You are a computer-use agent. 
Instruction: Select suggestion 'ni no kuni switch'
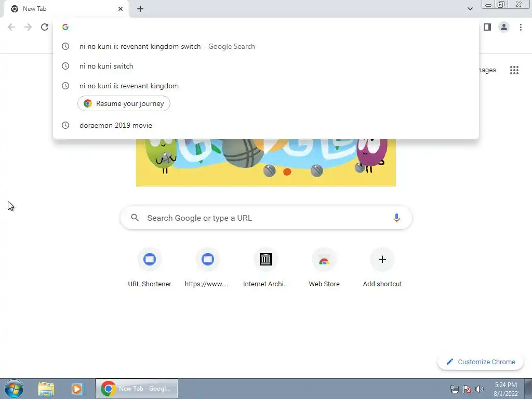pyautogui.click(x=266, y=66)
